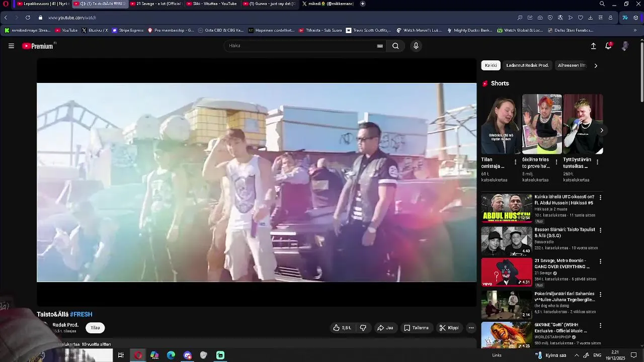The image size is (644, 362).
Task: Open the browser tab search magnifier
Action: coord(602,4)
